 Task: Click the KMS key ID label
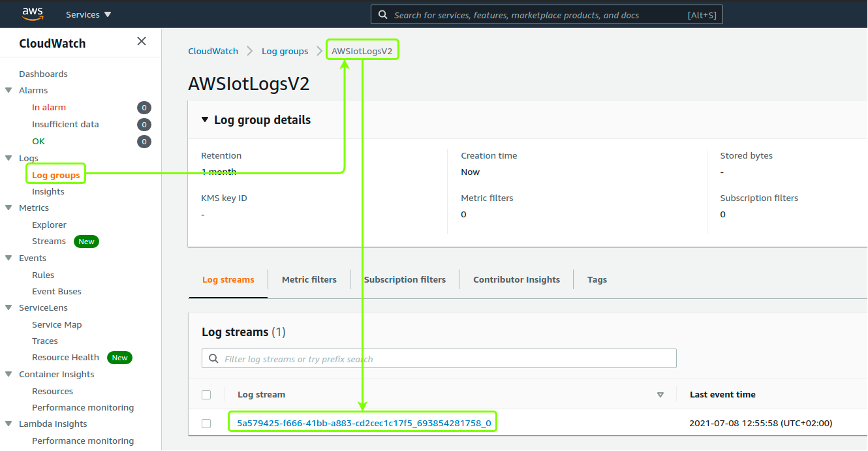[224, 198]
